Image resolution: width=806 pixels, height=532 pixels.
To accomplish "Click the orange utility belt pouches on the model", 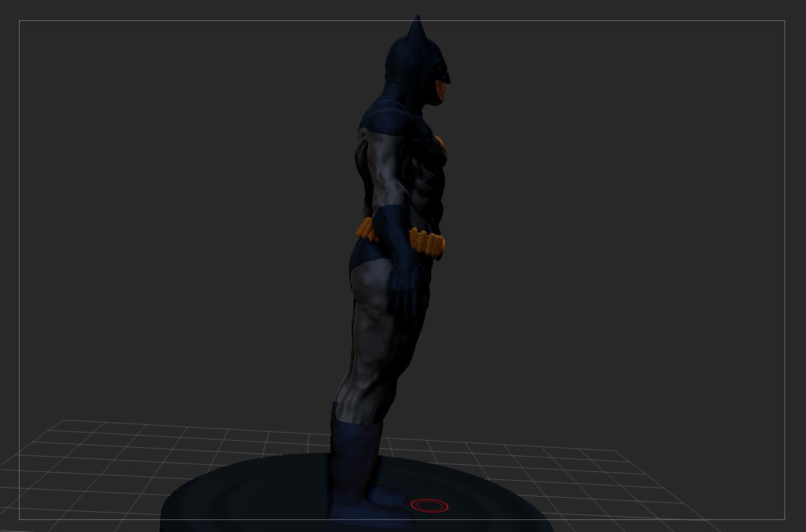I will pos(427,243).
